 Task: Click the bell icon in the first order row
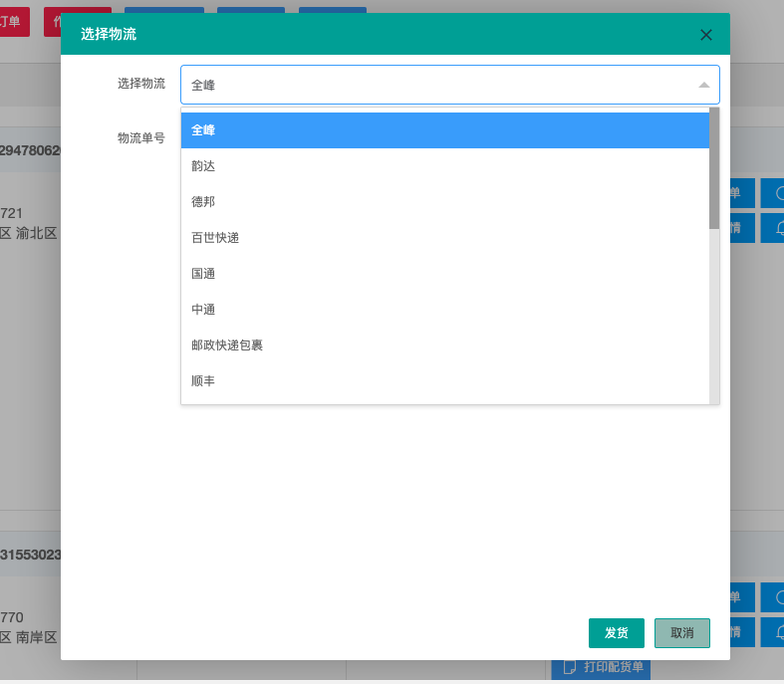pyautogui.click(x=778, y=227)
